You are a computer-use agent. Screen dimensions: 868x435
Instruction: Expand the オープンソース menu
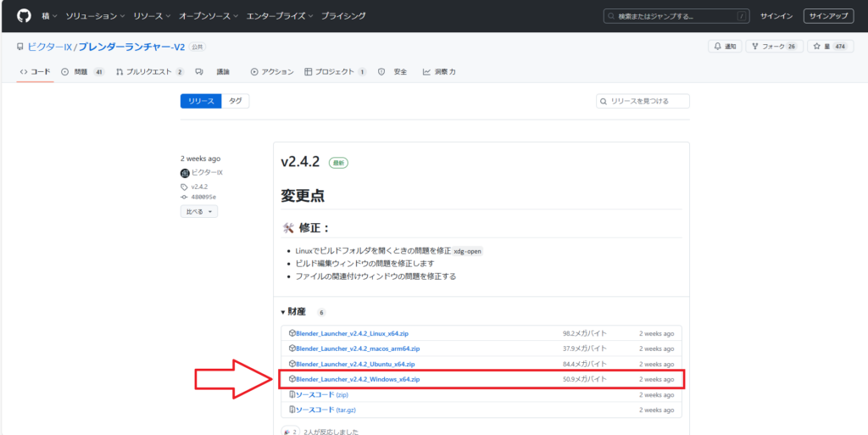pyautogui.click(x=209, y=16)
